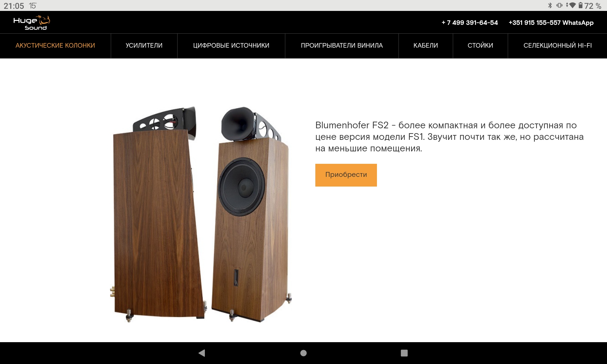
Task: Tap the battery 72 % indicator
Action: 590,5
